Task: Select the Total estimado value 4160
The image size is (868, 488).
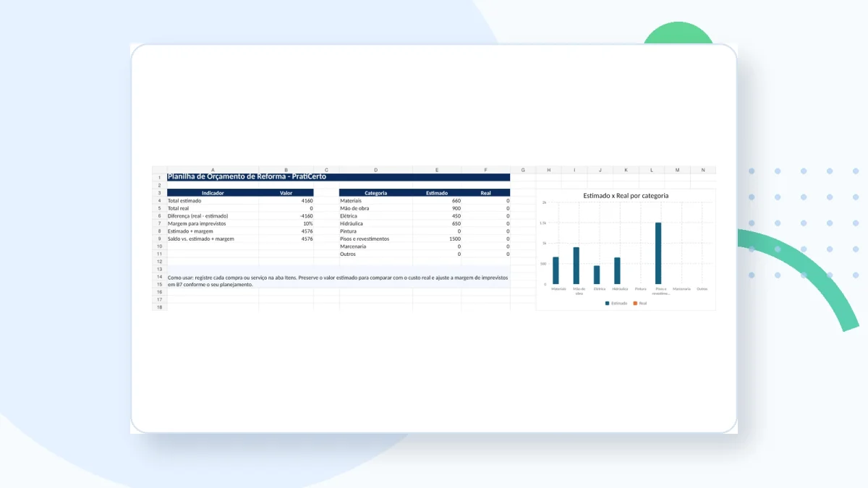Action: point(286,201)
